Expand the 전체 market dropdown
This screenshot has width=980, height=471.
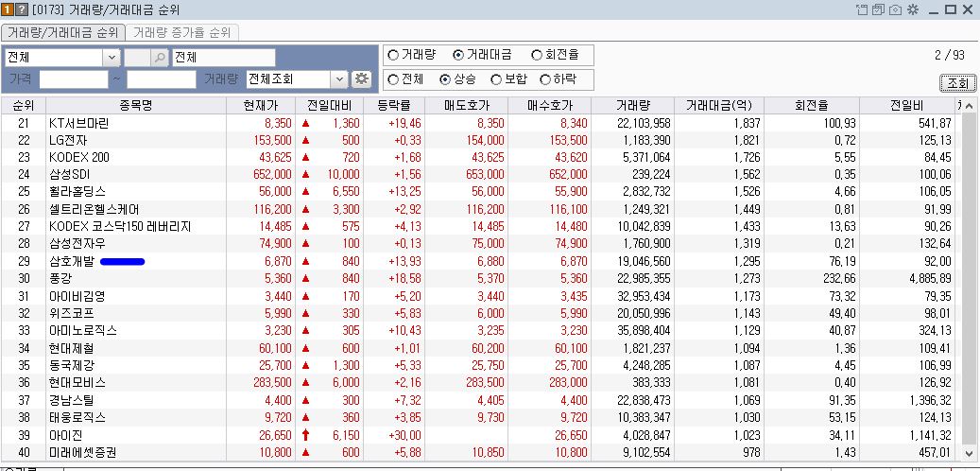(112, 58)
